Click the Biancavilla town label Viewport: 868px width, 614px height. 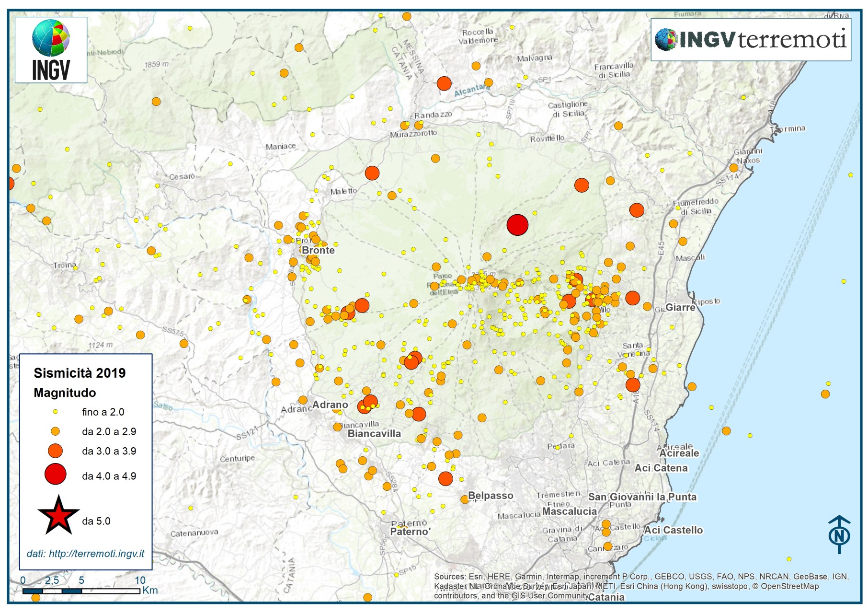[x=374, y=434]
